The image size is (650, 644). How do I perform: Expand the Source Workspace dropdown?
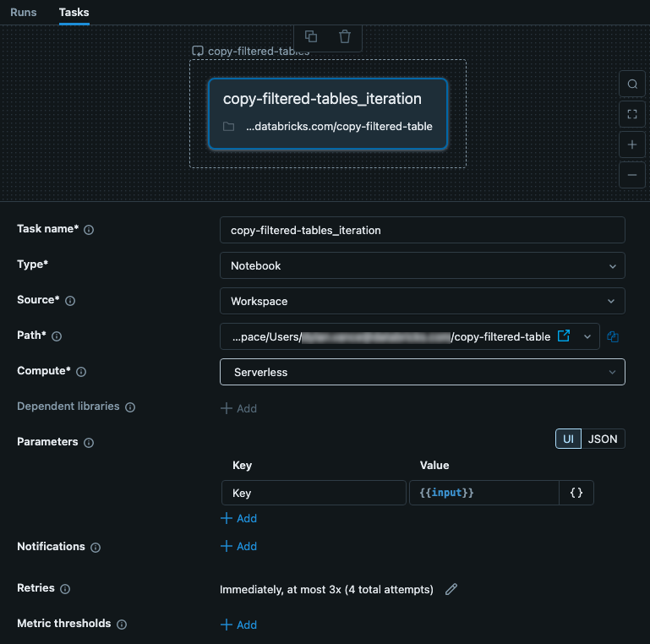pyautogui.click(x=423, y=301)
